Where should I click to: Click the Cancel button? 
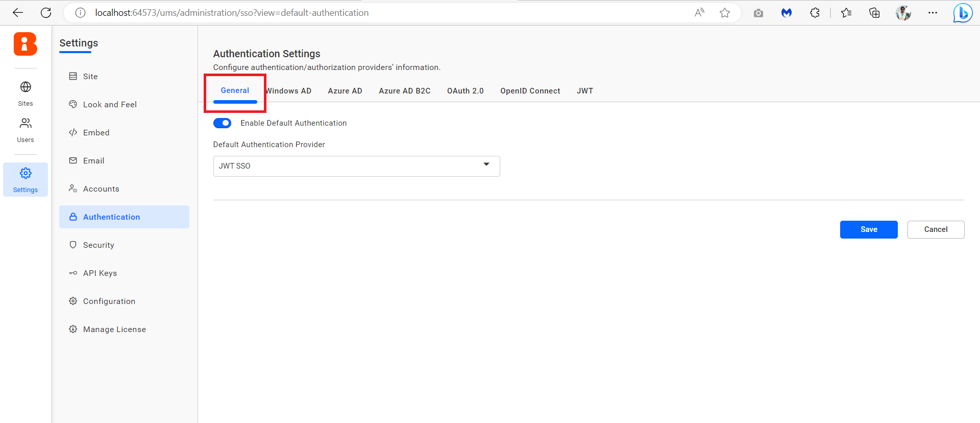point(936,229)
